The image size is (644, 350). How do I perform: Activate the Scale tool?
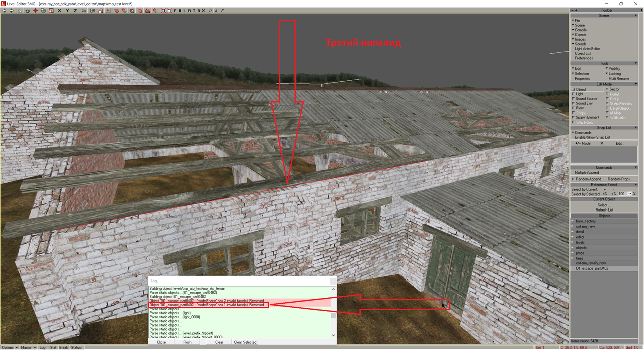tap(51, 10)
